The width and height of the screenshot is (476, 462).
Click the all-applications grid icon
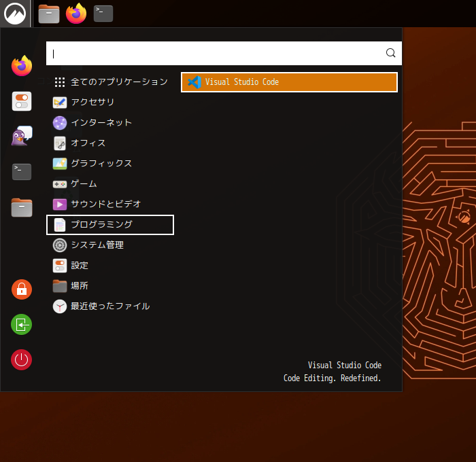60,82
